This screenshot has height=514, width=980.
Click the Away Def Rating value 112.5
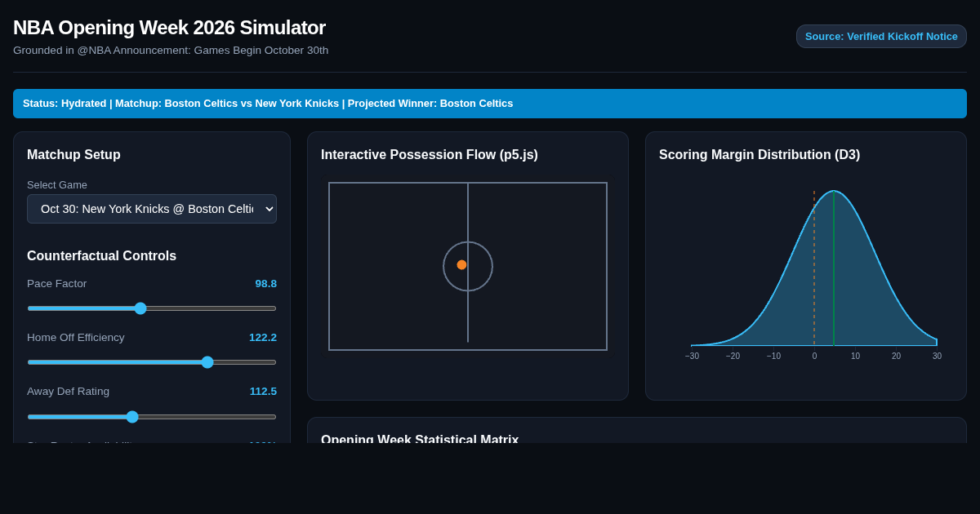pos(263,392)
